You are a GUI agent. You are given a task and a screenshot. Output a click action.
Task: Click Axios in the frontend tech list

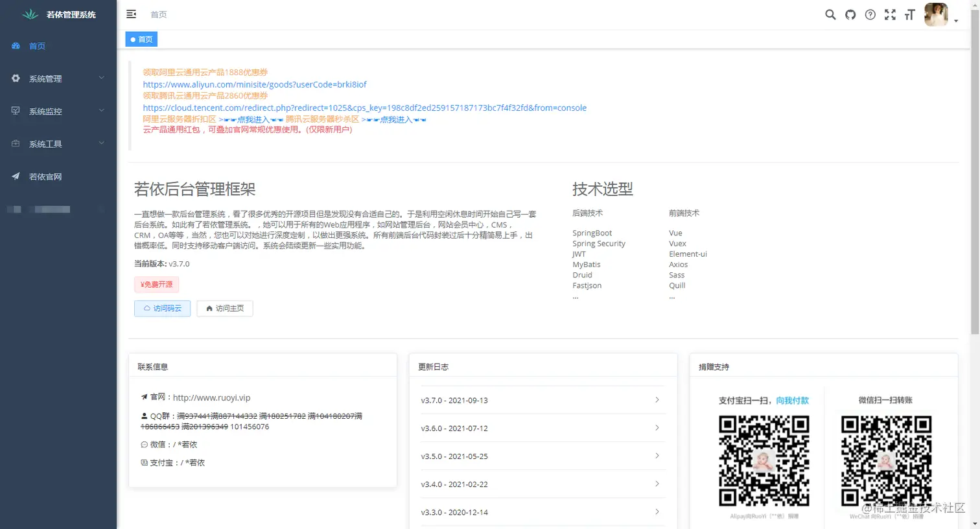coord(679,264)
